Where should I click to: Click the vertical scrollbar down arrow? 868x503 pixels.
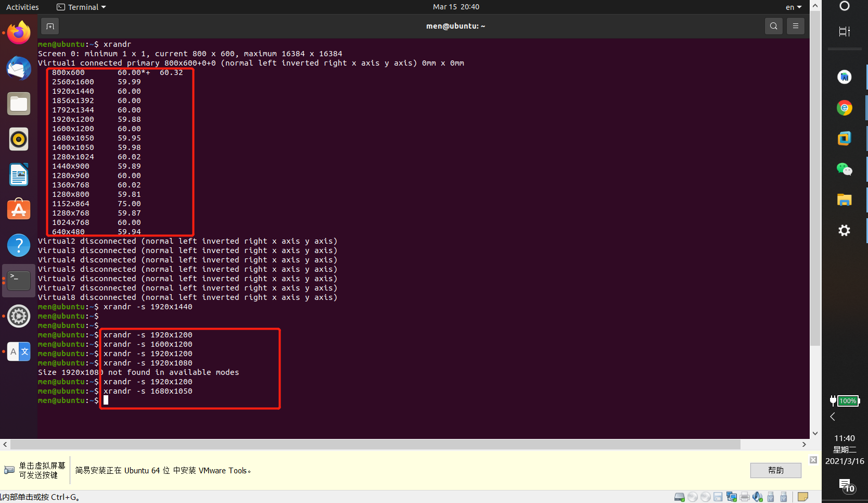coord(815,433)
